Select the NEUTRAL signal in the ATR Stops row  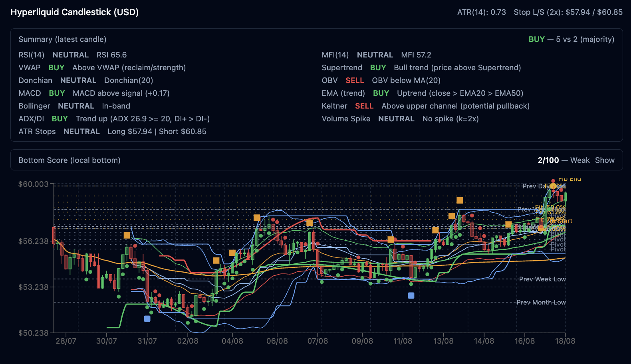(x=81, y=131)
